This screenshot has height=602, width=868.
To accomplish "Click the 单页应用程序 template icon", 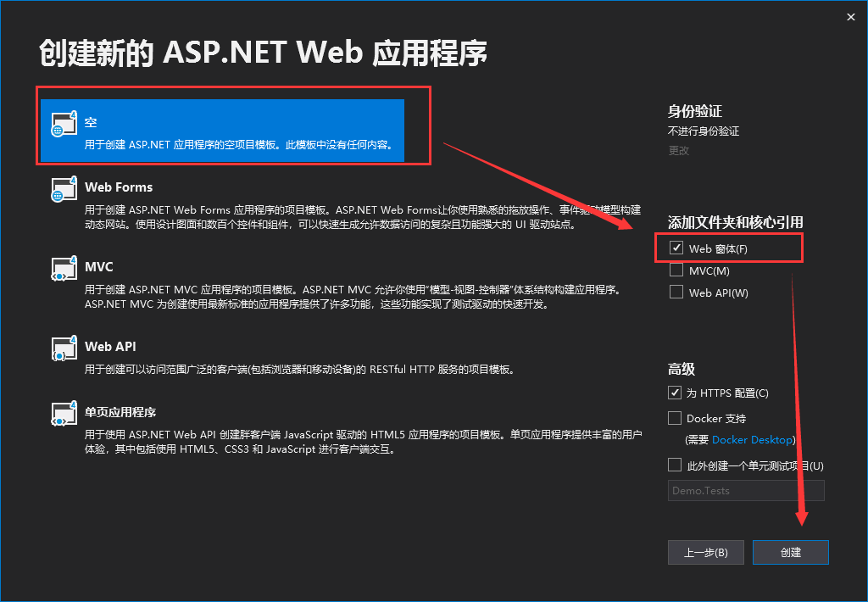I will coord(64,415).
